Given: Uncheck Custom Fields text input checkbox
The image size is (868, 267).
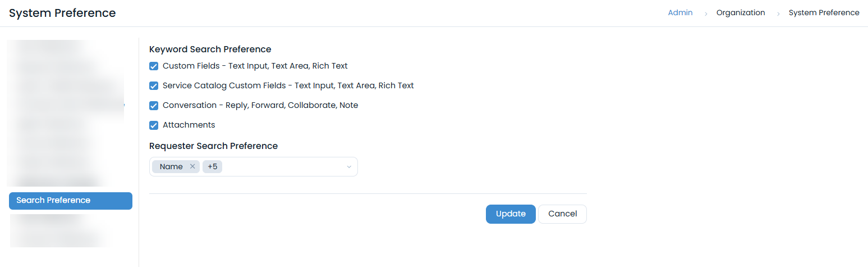Looking at the screenshot, I should [x=154, y=66].
